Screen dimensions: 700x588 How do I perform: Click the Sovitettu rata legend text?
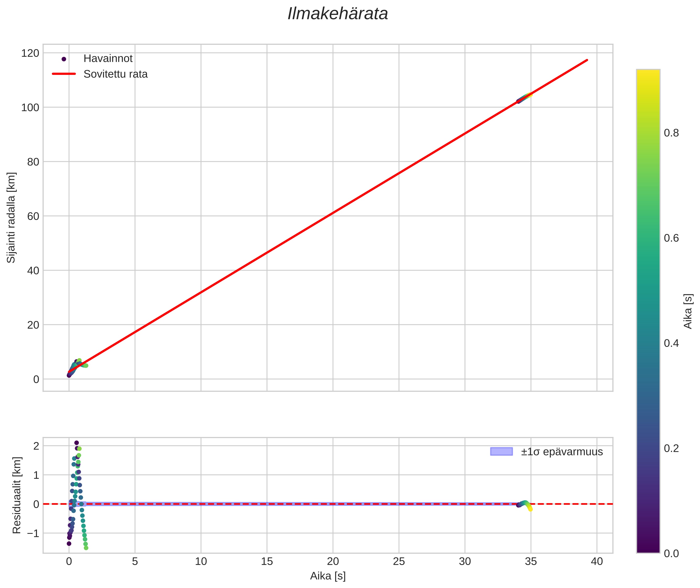[x=115, y=74]
